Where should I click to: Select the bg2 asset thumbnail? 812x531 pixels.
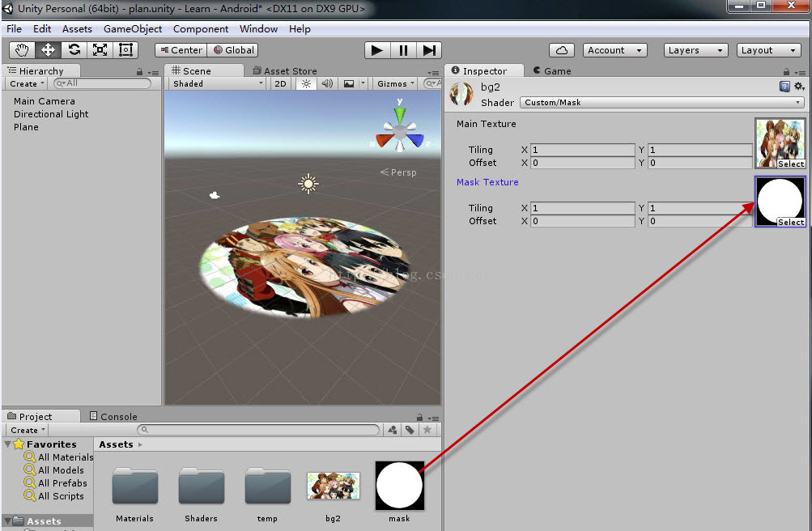click(x=333, y=486)
